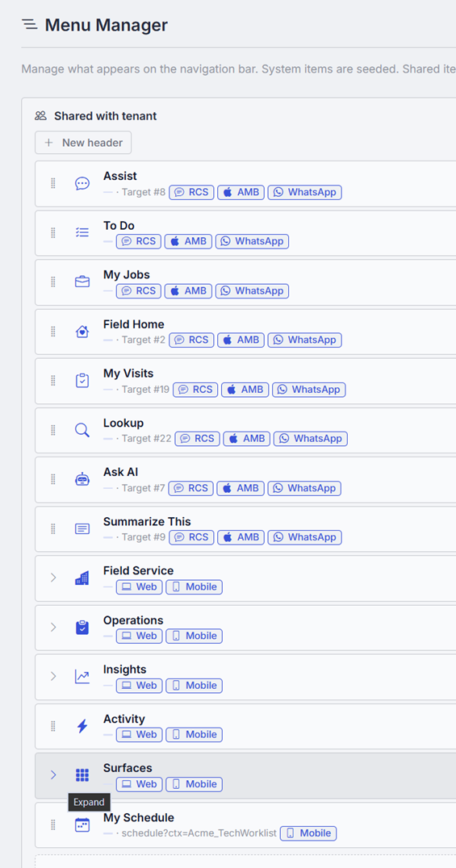Click the Ask AI robot icon
Viewport: 456px width, 868px height.
coord(82,479)
